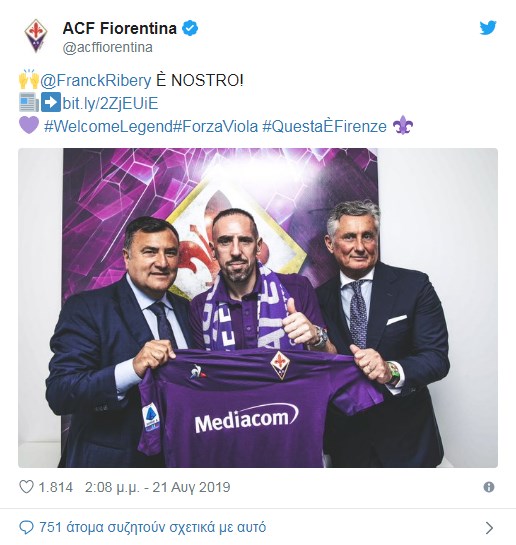Click the right arrow emoji before the bit.ly link
516x545 pixels.
[x=51, y=102]
